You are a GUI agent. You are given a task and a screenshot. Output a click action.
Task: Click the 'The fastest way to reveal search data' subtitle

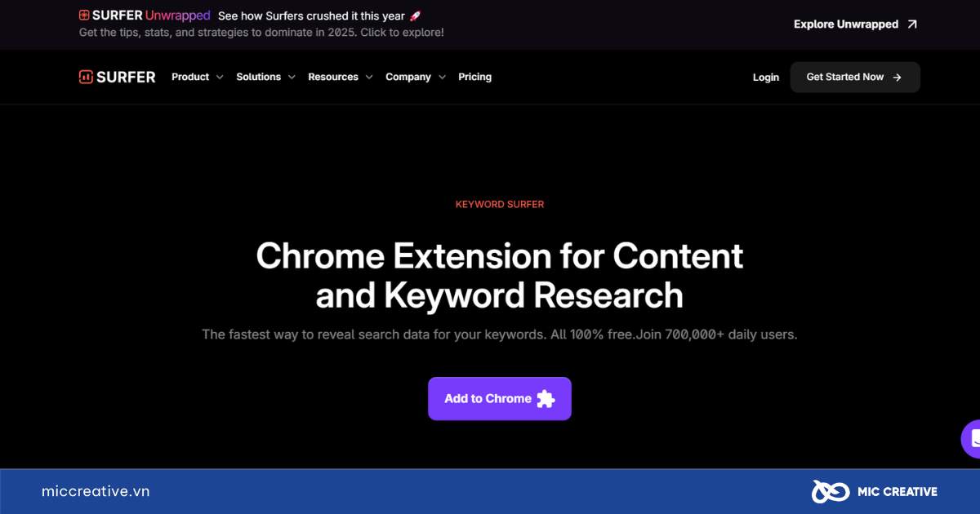tap(500, 335)
